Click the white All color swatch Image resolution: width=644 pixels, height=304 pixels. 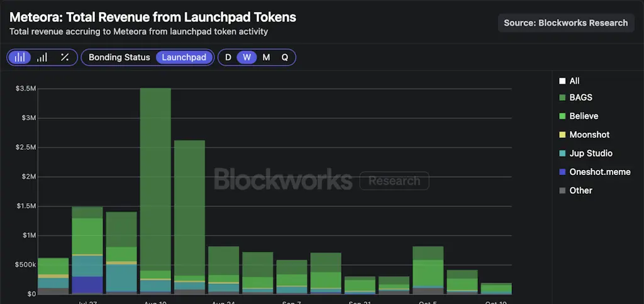pos(562,81)
